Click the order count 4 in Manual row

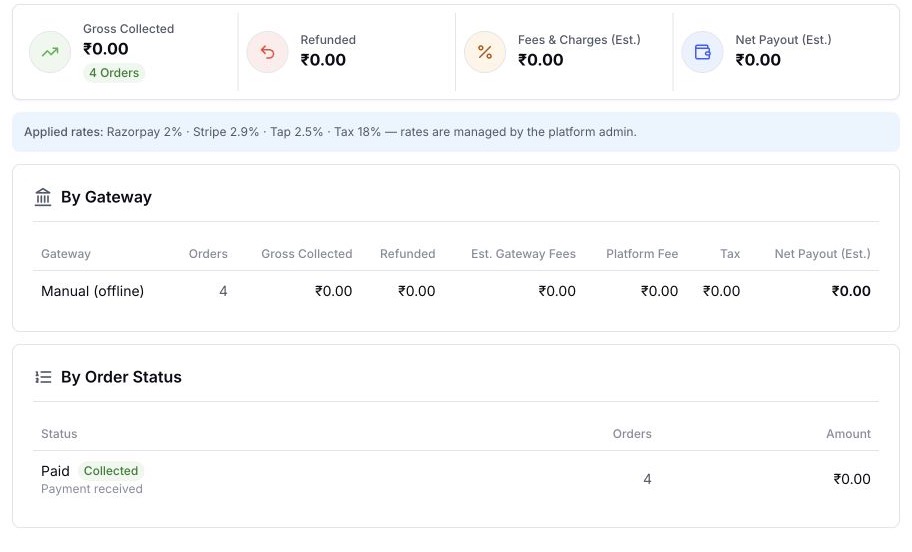point(223,291)
